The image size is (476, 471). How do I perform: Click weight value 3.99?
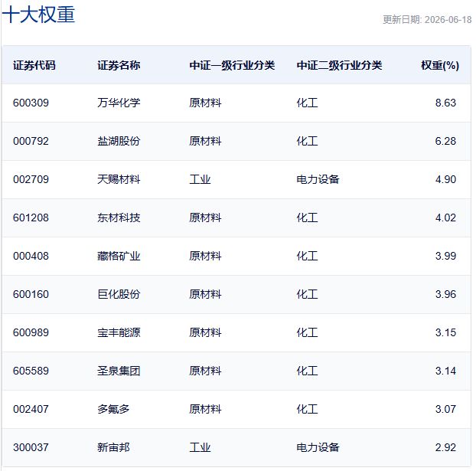(445, 256)
